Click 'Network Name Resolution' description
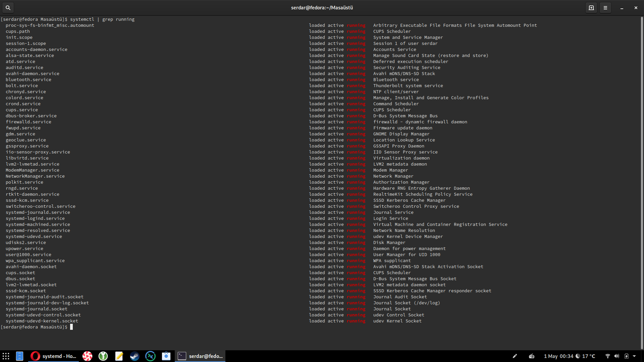The height and width of the screenshot is (362, 644). click(404, 231)
